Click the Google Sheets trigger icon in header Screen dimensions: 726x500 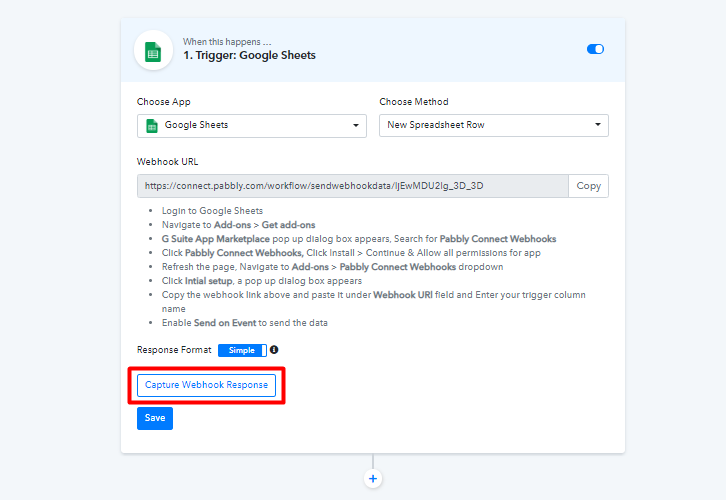coord(153,51)
